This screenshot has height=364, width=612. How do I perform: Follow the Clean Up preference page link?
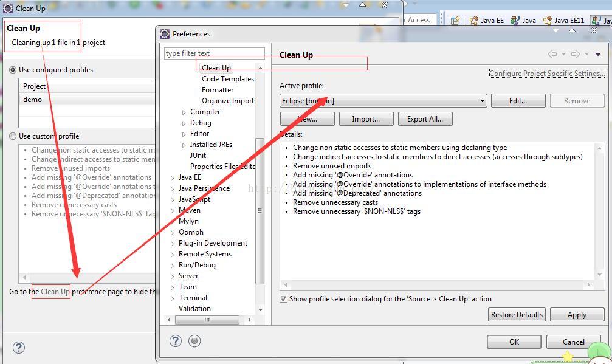55,292
